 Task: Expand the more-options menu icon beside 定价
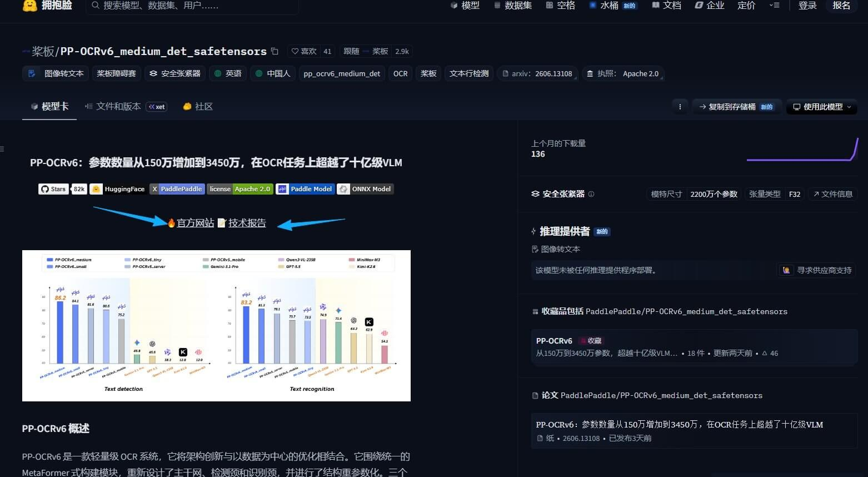[x=774, y=6]
